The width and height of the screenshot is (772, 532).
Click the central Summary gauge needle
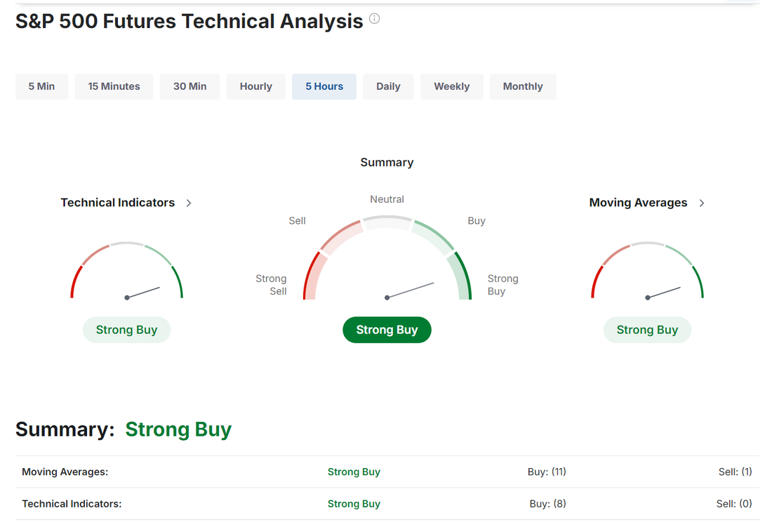pyautogui.click(x=411, y=290)
